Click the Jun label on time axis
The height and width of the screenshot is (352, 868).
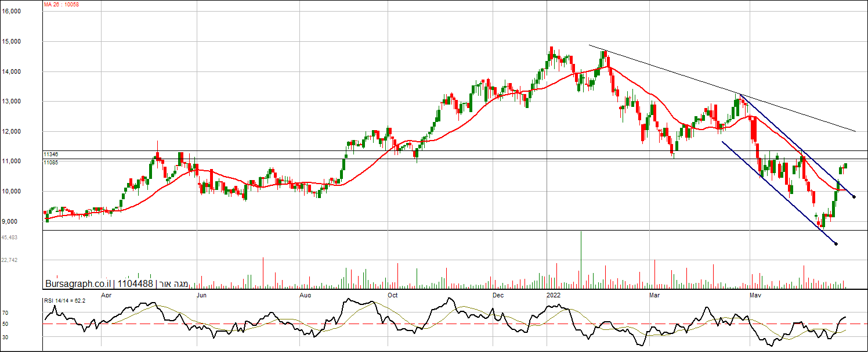[202, 295]
